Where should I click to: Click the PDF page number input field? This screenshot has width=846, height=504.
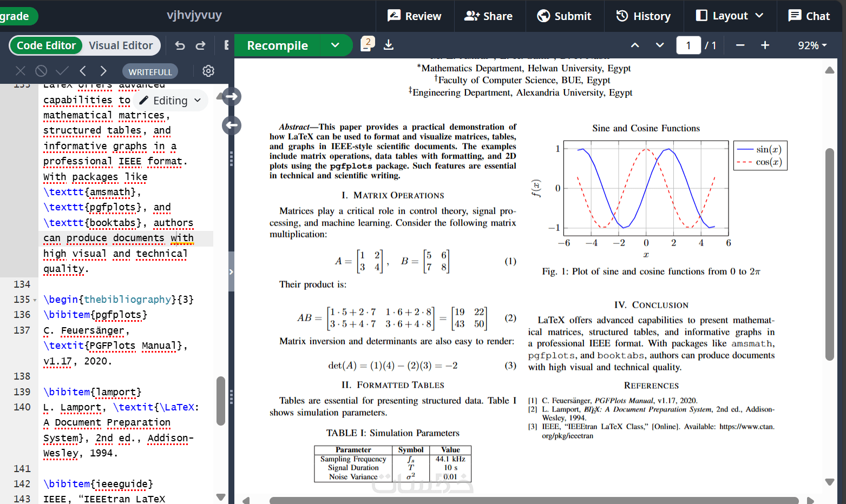coord(688,45)
